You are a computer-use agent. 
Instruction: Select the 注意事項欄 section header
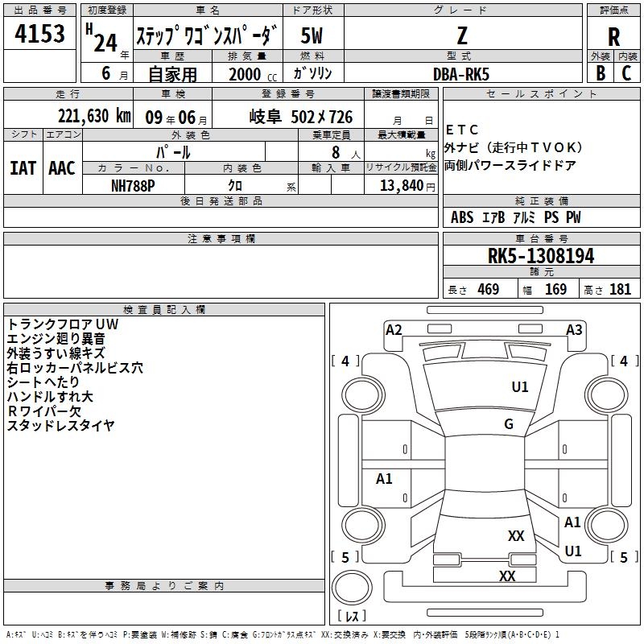click(x=221, y=238)
